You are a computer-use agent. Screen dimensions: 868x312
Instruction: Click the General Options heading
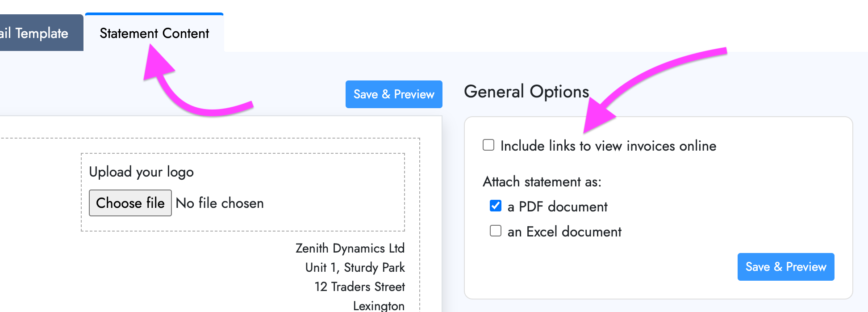coord(526,92)
